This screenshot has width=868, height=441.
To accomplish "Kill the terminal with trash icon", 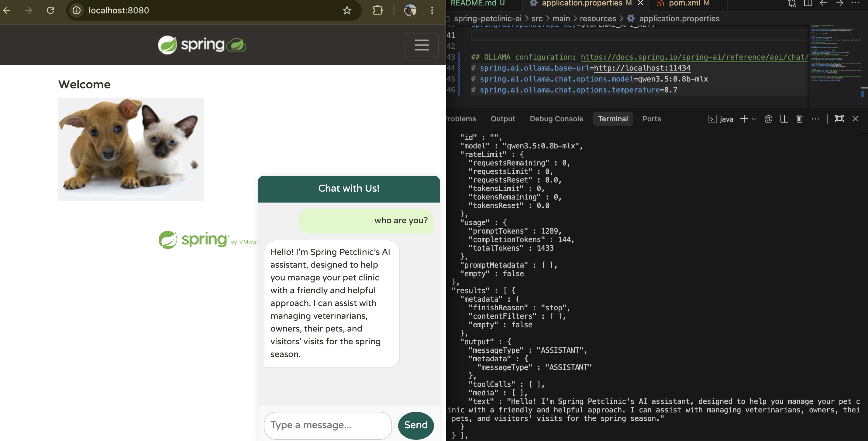I will click(x=800, y=119).
